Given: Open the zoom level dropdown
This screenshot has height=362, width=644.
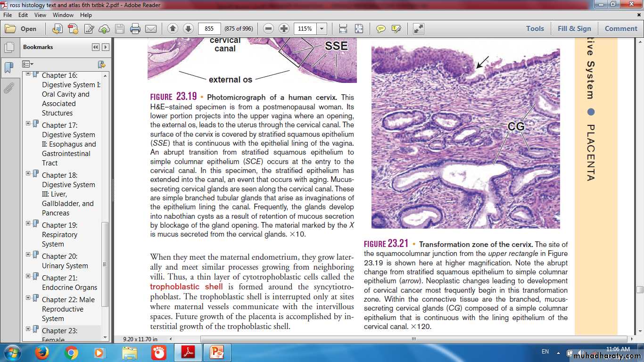Looking at the screenshot, I should click(x=322, y=29).
